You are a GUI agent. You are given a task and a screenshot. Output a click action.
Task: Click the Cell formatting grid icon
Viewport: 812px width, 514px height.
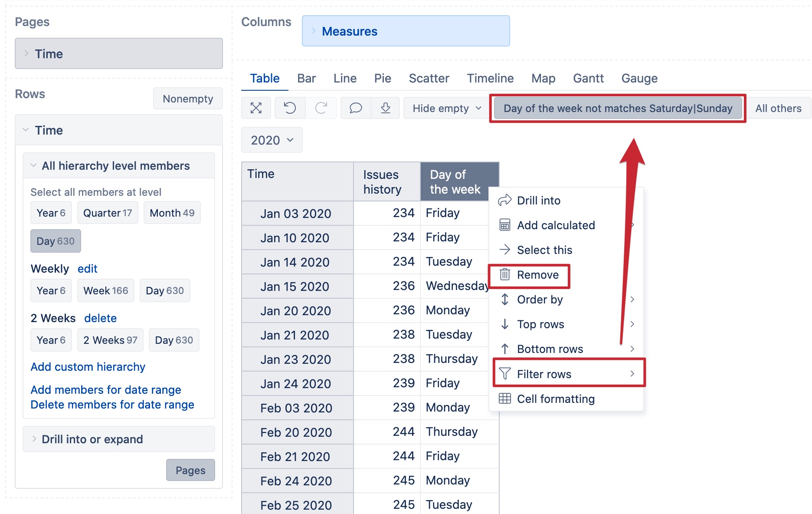point(505,399)
